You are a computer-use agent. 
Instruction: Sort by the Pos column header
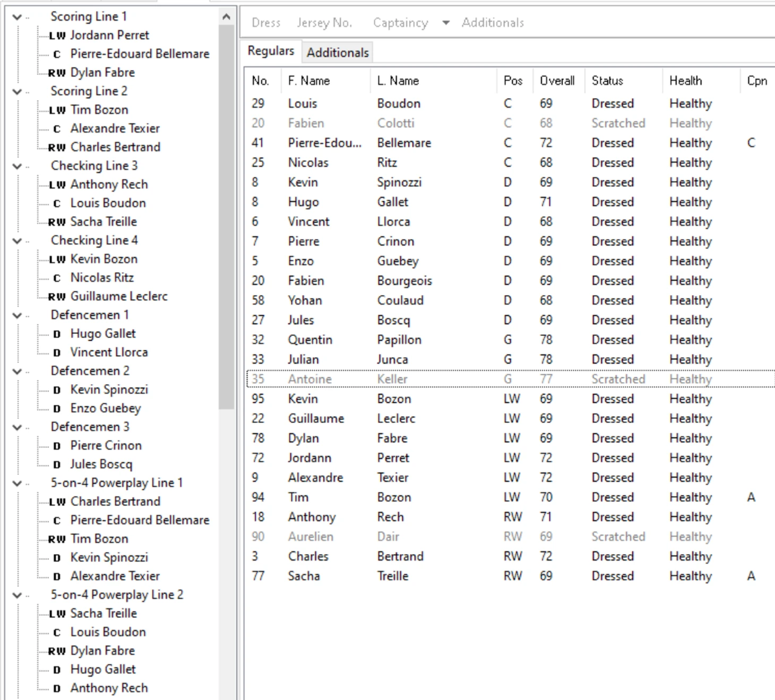515,81
